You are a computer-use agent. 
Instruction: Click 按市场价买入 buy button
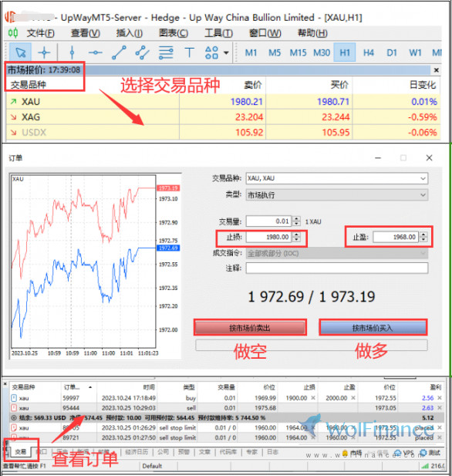tap(373, 328)
